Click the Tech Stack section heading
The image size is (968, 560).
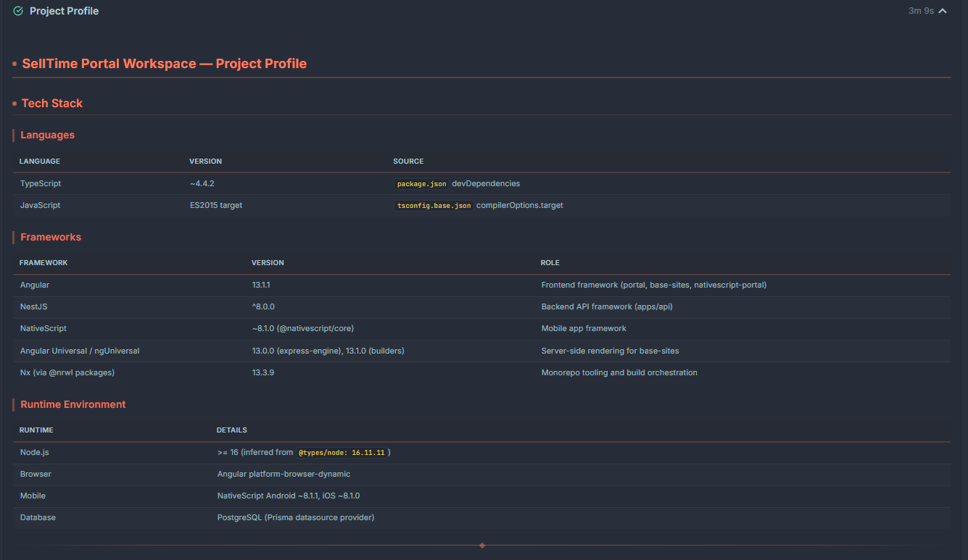(51, 103)
